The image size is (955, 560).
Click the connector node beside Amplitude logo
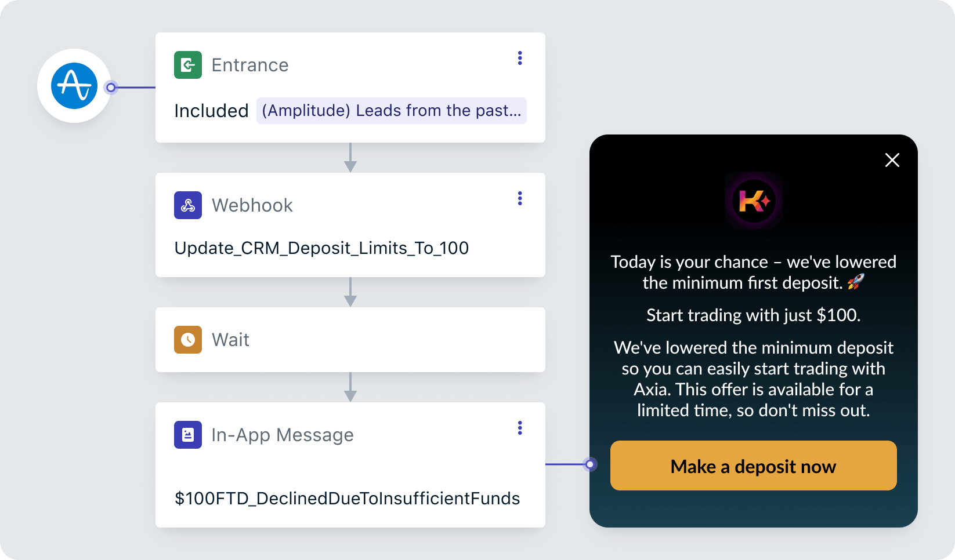pos(111,88)
